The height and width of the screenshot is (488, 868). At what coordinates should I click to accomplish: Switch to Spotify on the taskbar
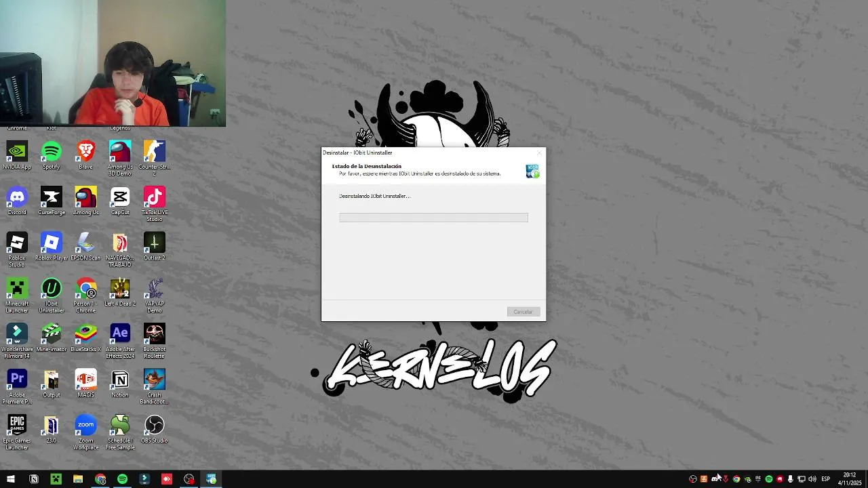(x=122, y=479)
